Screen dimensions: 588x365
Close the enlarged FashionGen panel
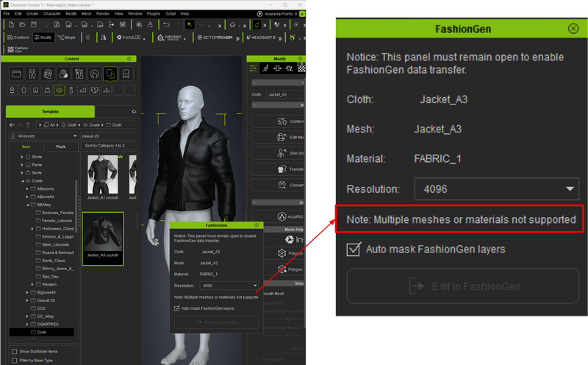coord(573,29)
